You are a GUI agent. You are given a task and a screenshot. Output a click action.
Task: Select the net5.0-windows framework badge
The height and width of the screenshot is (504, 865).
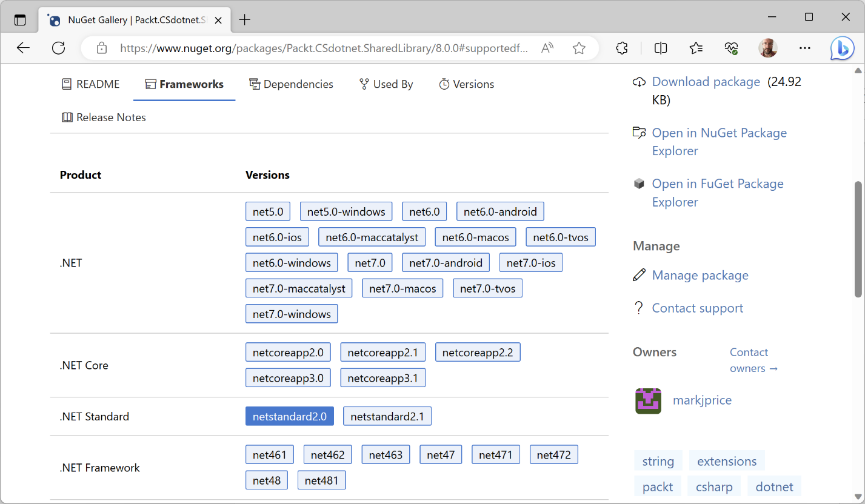(x=346, y=211)
